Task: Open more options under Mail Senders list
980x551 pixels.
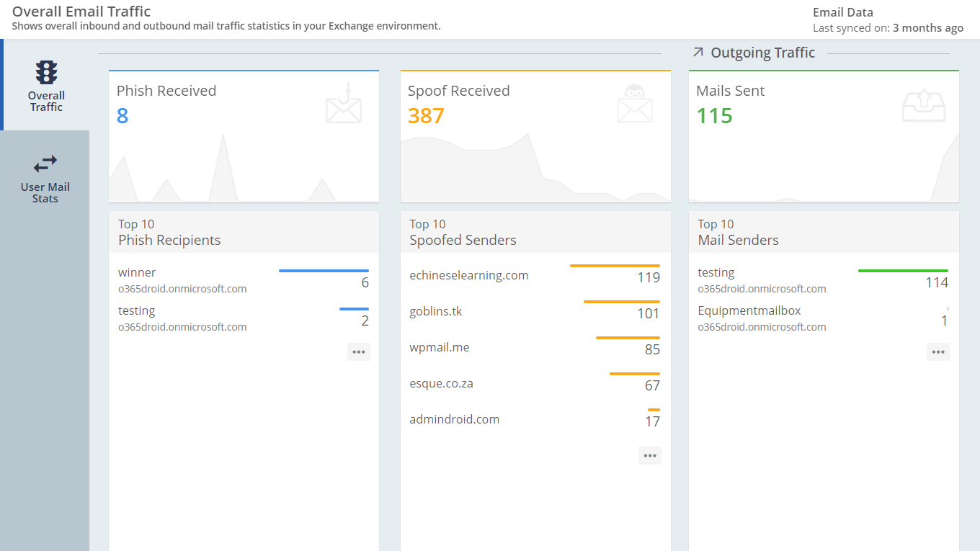Action: click(x=938, y=351)
